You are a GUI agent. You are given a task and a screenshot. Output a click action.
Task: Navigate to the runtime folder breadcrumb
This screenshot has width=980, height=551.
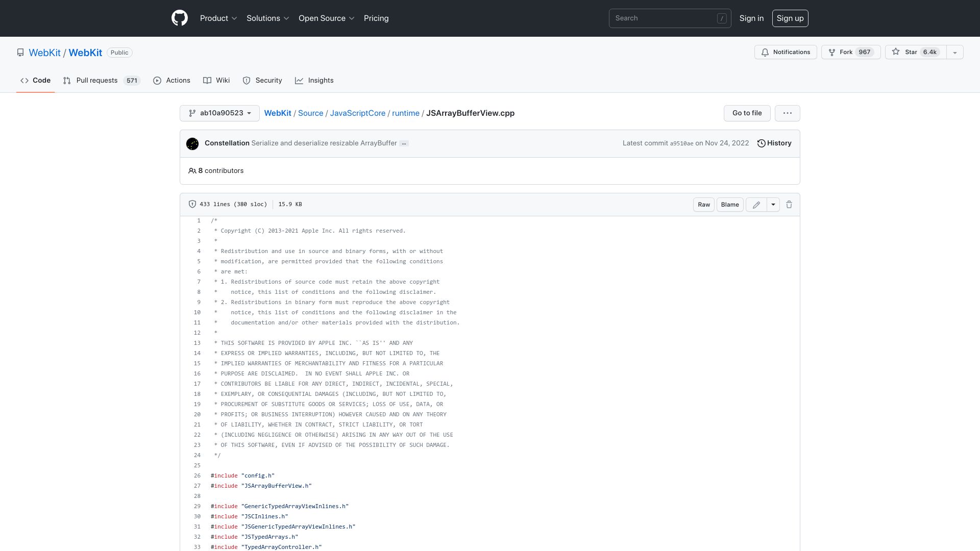[x=406, y=113]
